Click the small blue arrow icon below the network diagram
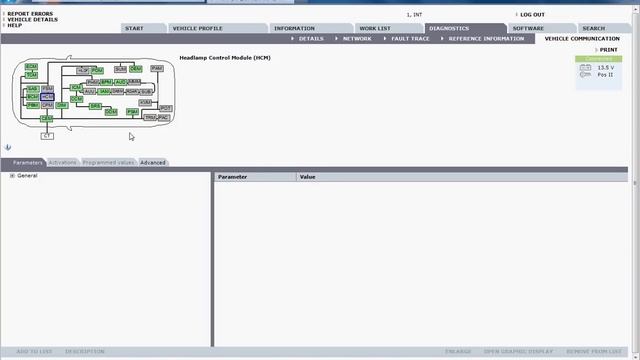 point(8,147)
